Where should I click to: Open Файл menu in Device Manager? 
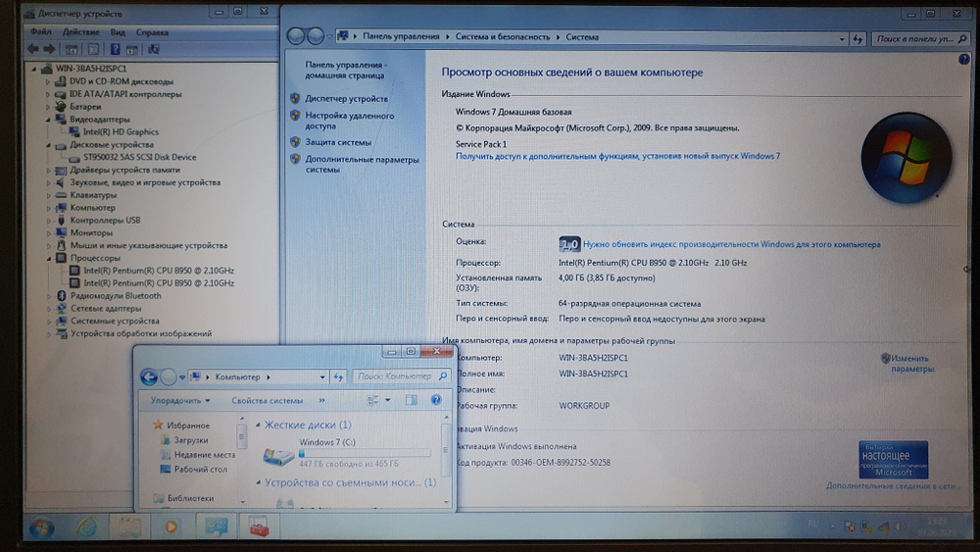(41, 32)
